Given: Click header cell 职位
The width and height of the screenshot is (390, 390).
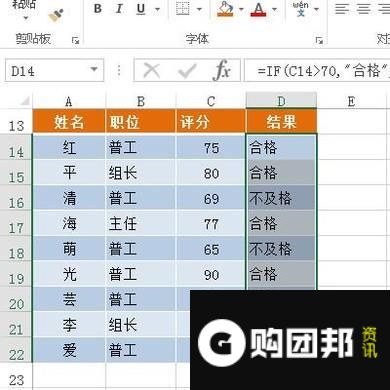Looking at the screenshot, I should 141,121.
